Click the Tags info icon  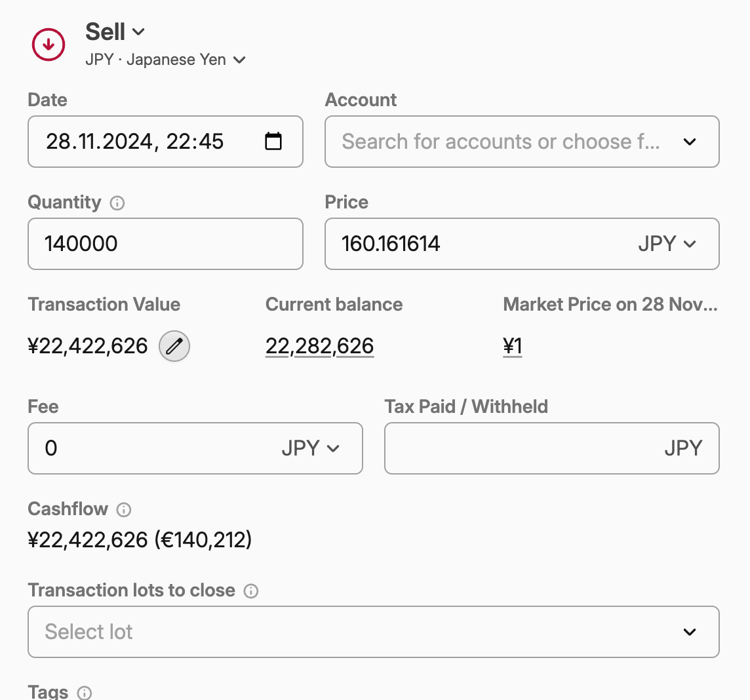(x=85, y=693)
